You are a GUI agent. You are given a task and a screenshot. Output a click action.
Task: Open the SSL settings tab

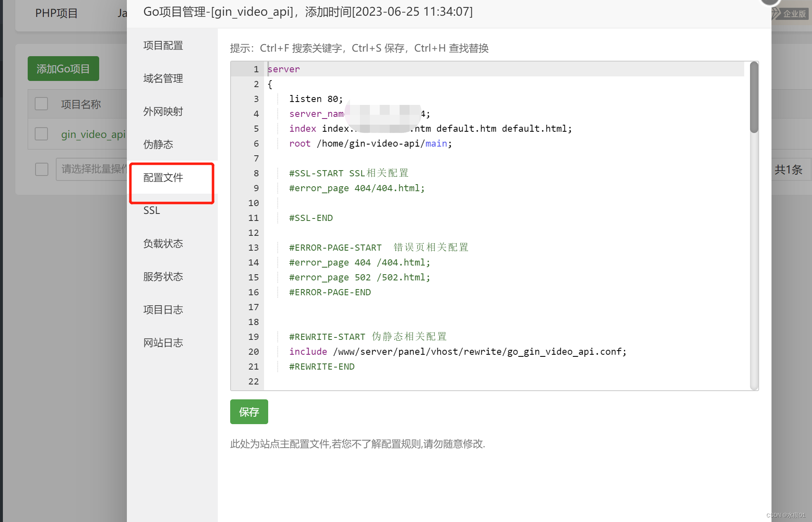[152, 211]
